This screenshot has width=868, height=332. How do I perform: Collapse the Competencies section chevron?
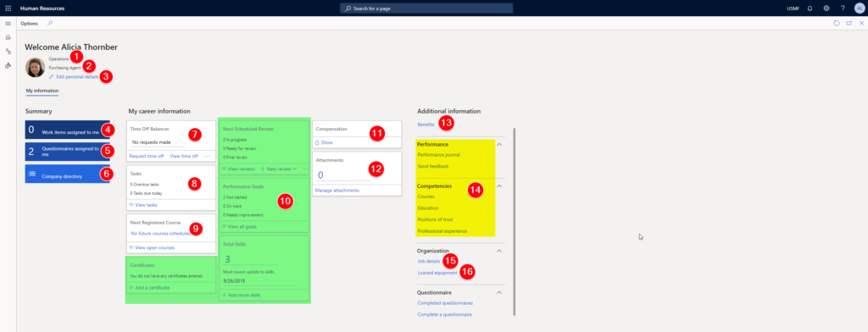(x=499, y=186)
